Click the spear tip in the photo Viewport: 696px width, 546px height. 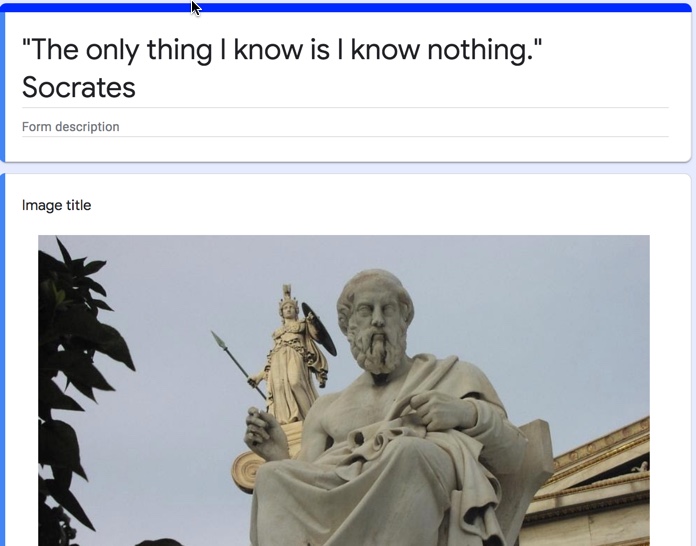coord(218,340)
